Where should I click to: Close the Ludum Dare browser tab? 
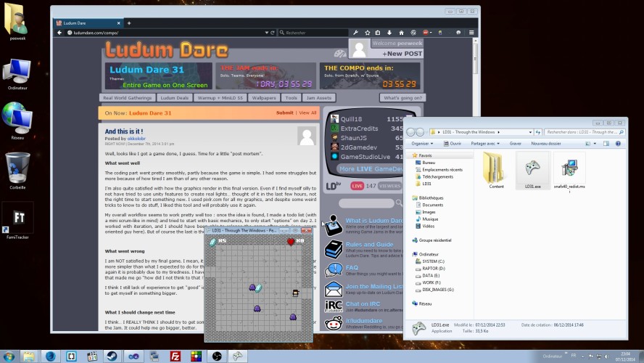(119, 23)
